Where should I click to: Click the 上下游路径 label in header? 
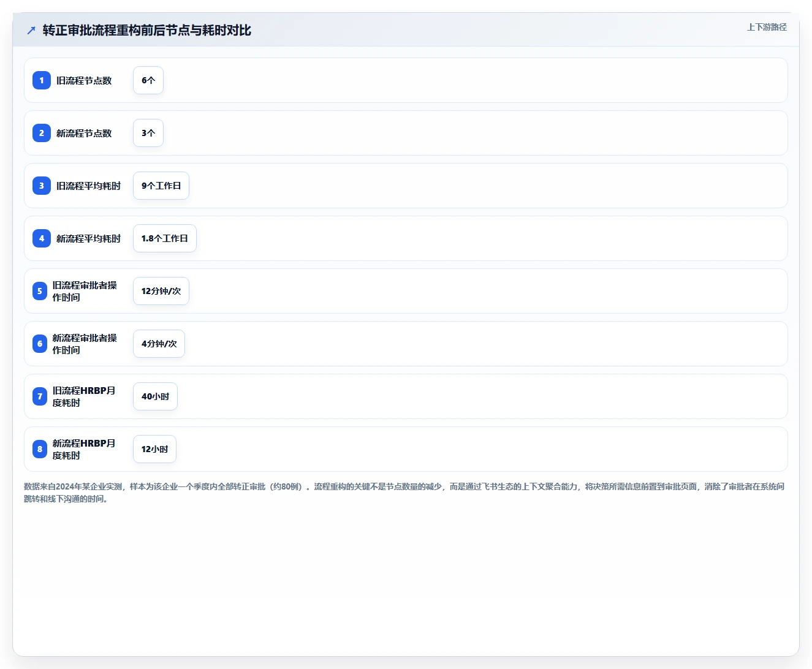767,27
